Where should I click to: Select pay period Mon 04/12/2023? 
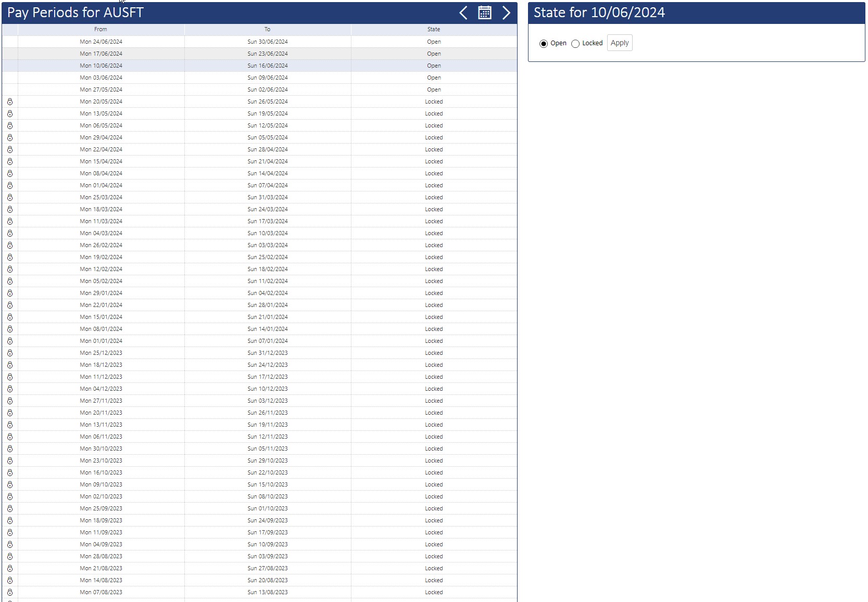101,389
